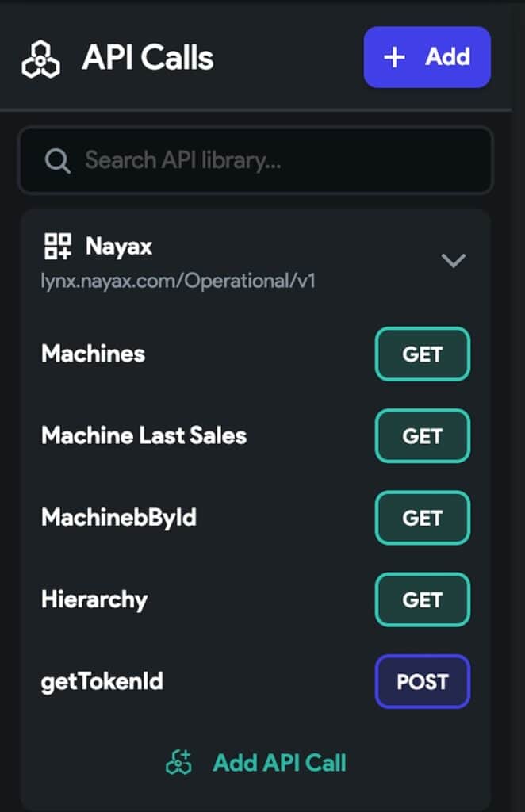
Task: Select the POST icon beside getTokenId
Action: click(422, 681)
